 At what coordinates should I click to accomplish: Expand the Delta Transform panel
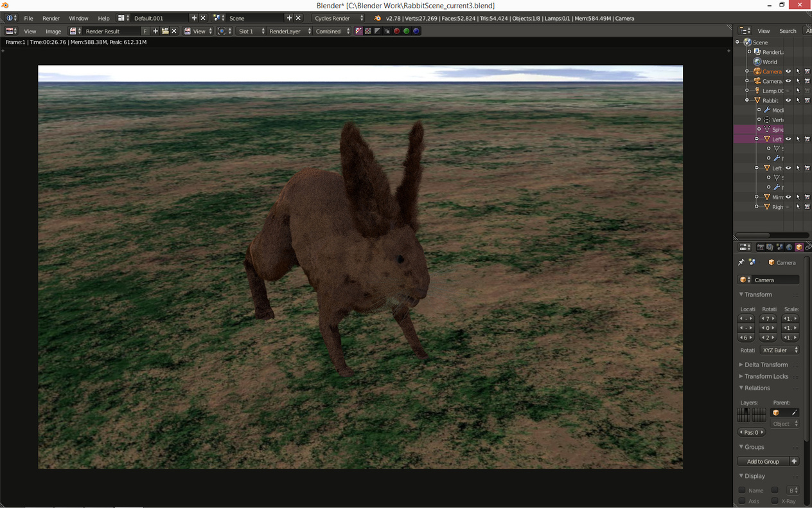click(x=766, y=365)
